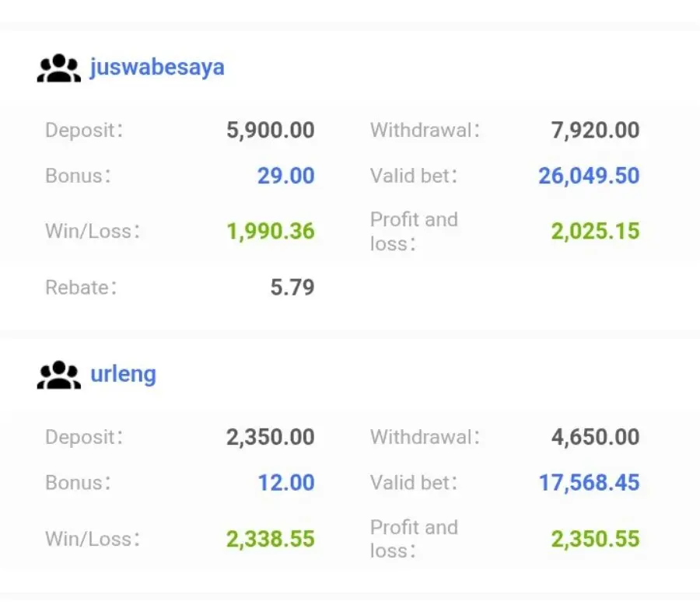Click urleng's profit and loss 2,350.55
The image size is (700, 608).
(596, 540)
